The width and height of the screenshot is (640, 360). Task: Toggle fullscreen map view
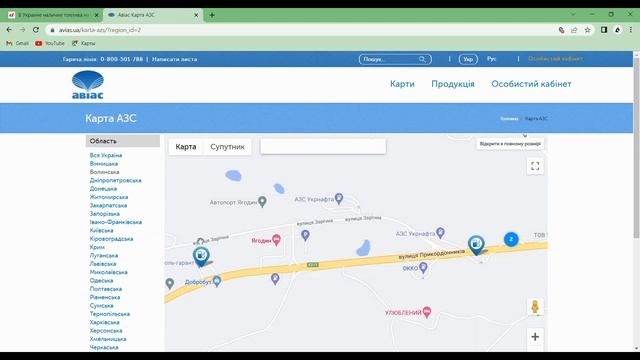coord(535,166)
